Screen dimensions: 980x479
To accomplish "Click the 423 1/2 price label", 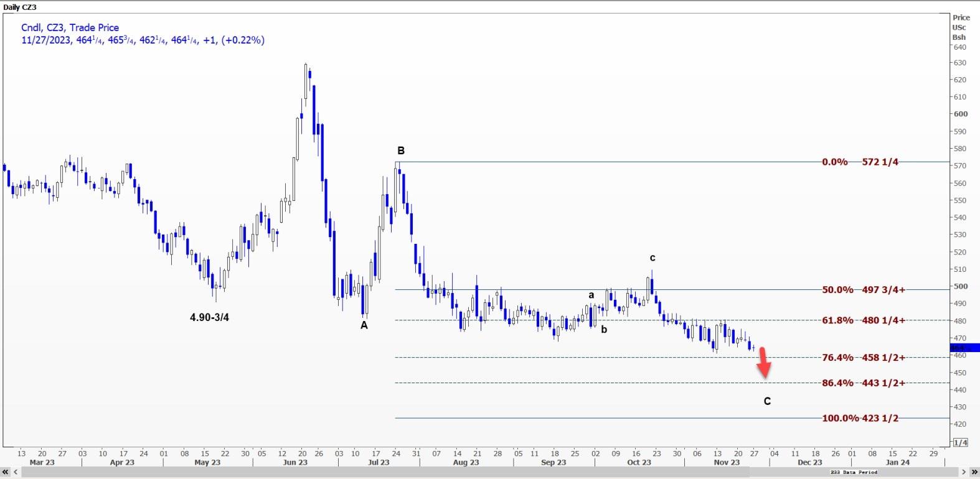I will point(880,418).
